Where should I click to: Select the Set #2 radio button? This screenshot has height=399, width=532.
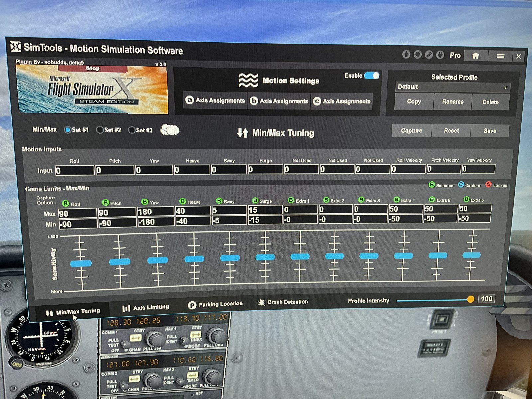(100, 130)
